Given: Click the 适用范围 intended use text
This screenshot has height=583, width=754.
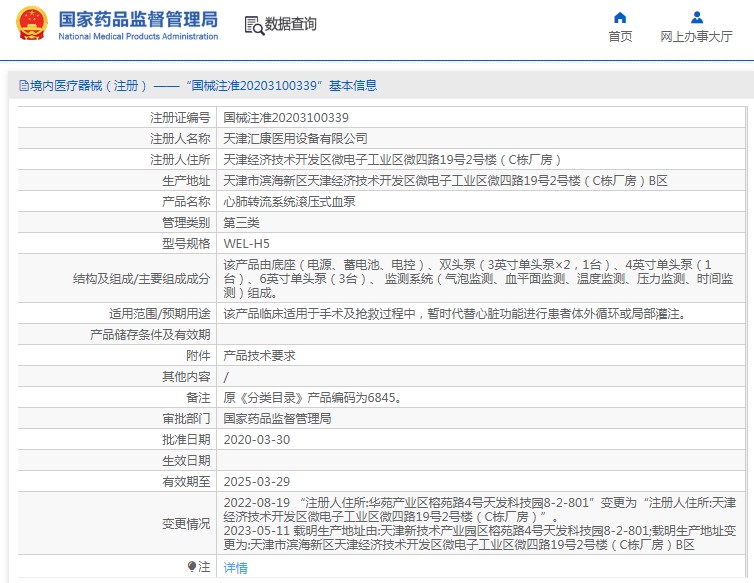Looking at the screenshot, I should point(455,314).
